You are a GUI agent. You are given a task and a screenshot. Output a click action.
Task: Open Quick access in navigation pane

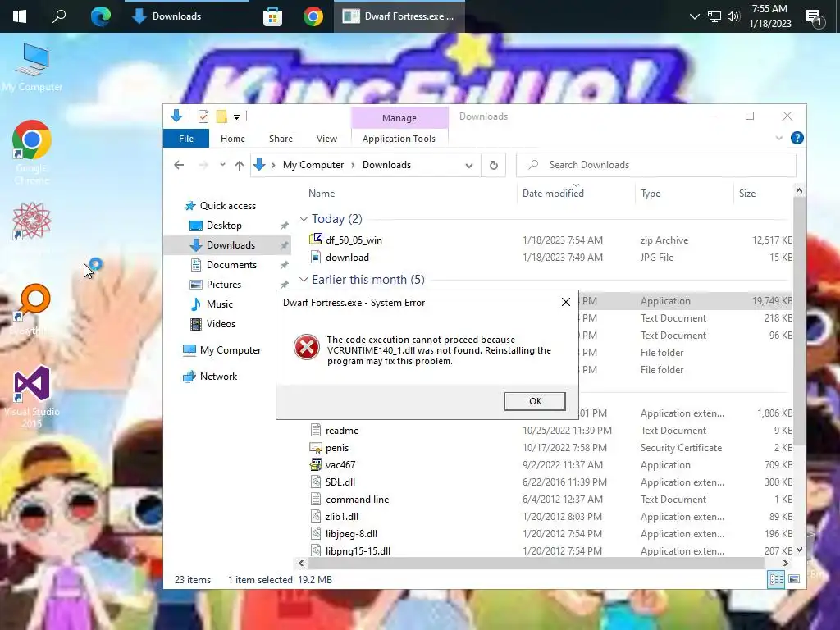tap(228, 206)
